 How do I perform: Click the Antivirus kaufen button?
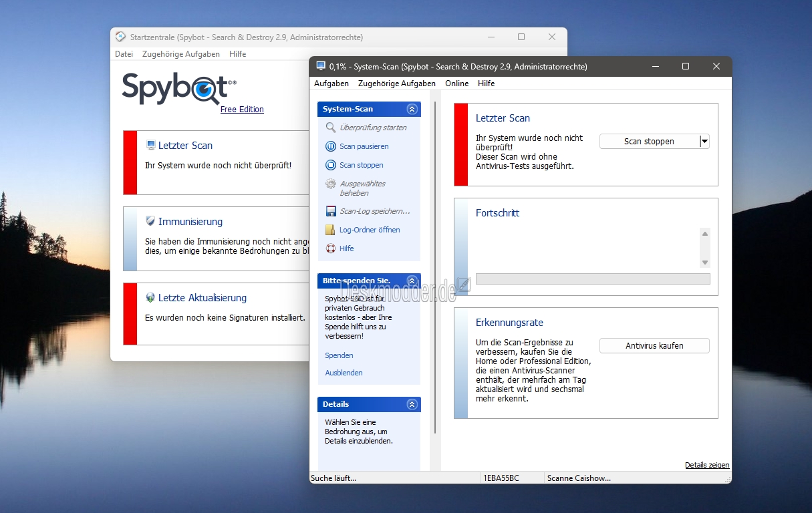click(x=654, y=346)
